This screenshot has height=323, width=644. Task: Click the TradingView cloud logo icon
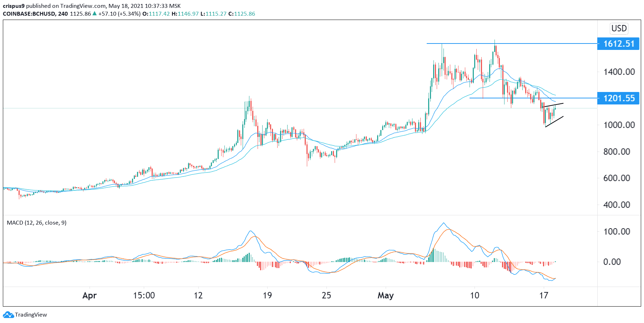8,315
